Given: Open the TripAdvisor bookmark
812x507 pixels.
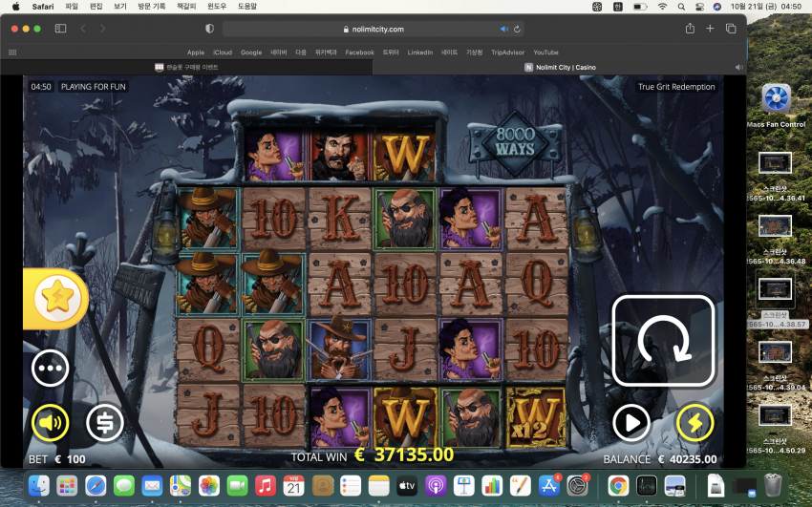Looking at the screenshot, I should (x=507, y=53).
